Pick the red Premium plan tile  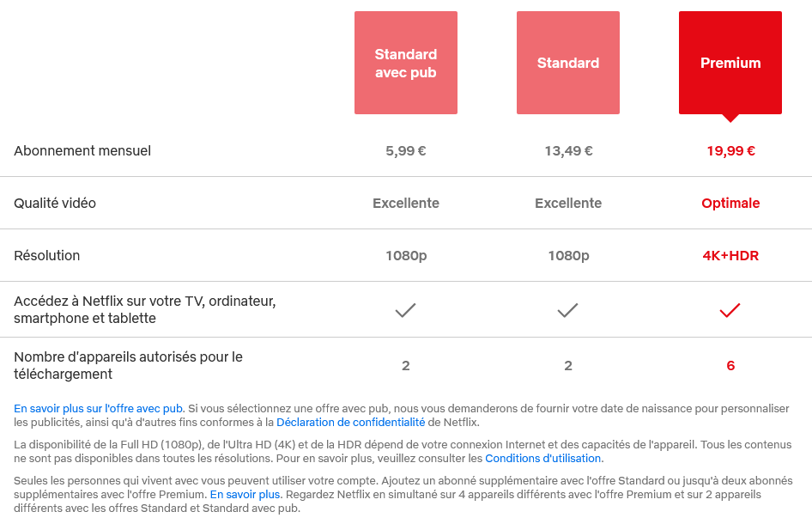point(730,63)
